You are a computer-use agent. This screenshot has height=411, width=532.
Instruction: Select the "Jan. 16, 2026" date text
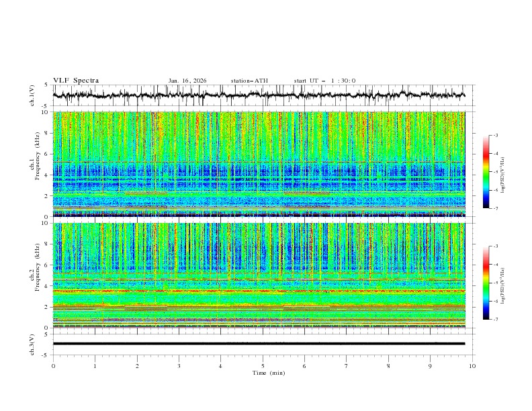tap(187, 81)
